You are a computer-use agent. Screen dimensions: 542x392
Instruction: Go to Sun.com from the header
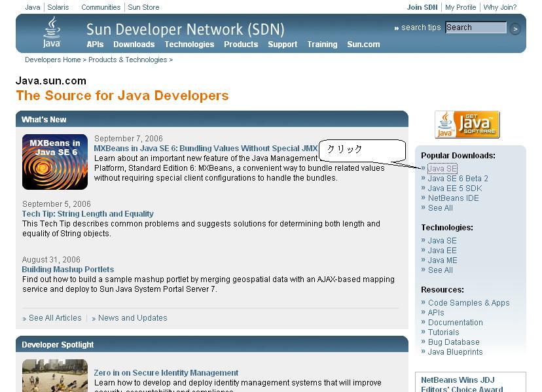point(364,45)
